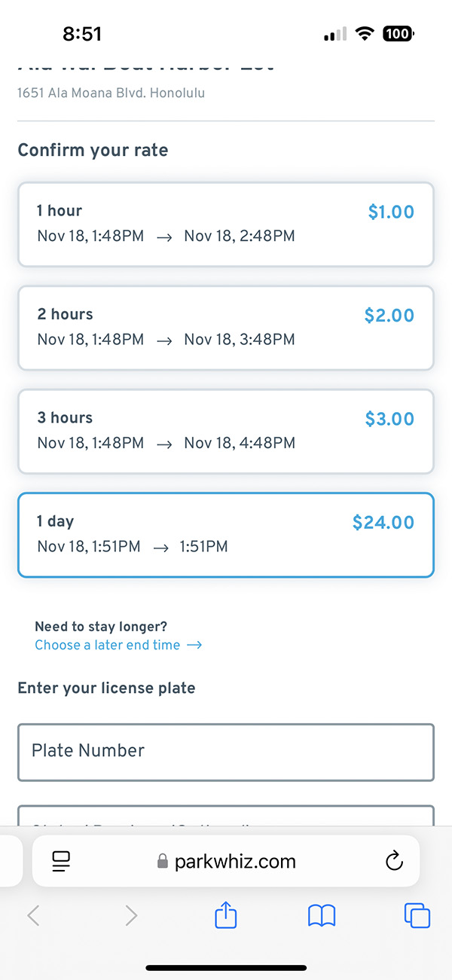
Task: Select the 1 hour rate option
Action: [226, 224]
